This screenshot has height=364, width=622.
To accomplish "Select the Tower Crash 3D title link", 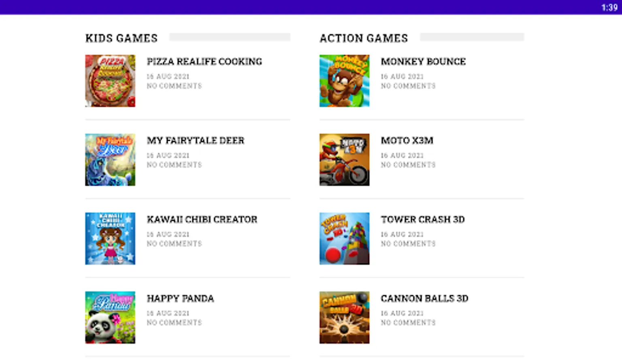I will coord(423,219).
